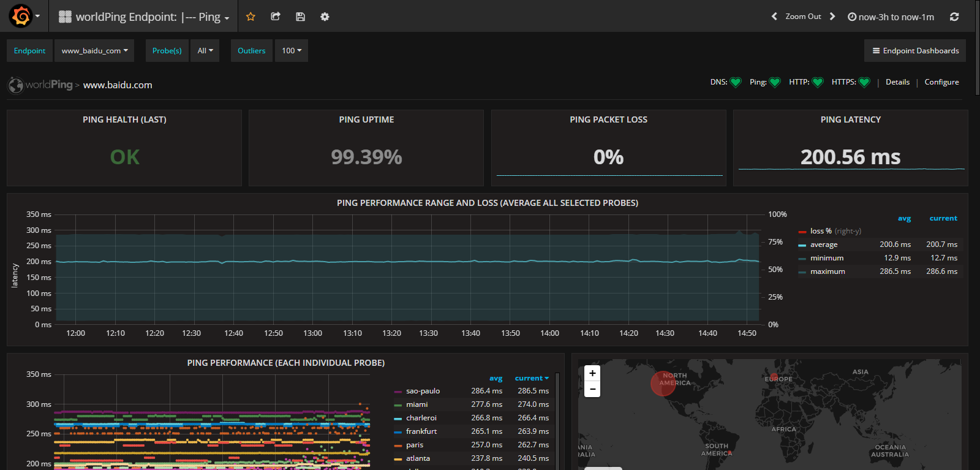Click the worldPing logo icon

[x=15, y=85]
